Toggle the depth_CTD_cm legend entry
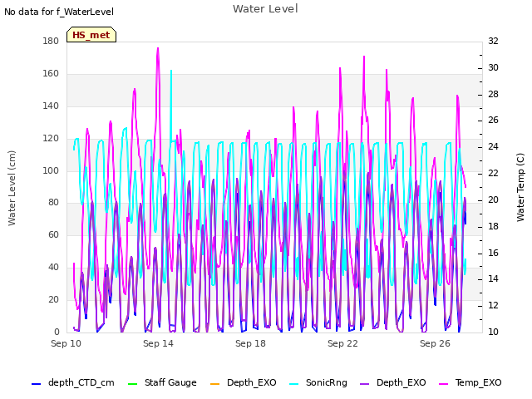Viewport: 532px width, 399px height. tap(72, 382)
